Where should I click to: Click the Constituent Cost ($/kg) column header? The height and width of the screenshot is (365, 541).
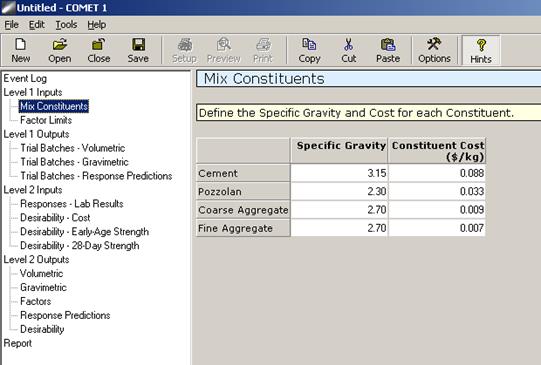[437, 150]
